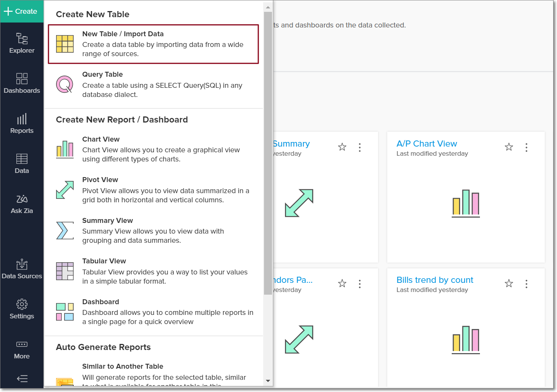
Task: Star the Bills trend by count report
Action: pyautogui.click(x=509, y=283)
